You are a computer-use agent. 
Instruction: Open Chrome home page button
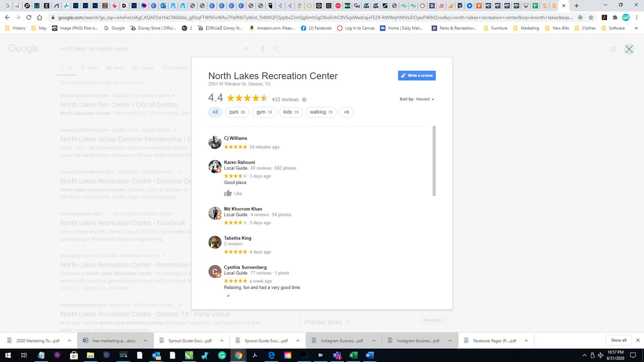pyautogui.click(x=39, y=17)
